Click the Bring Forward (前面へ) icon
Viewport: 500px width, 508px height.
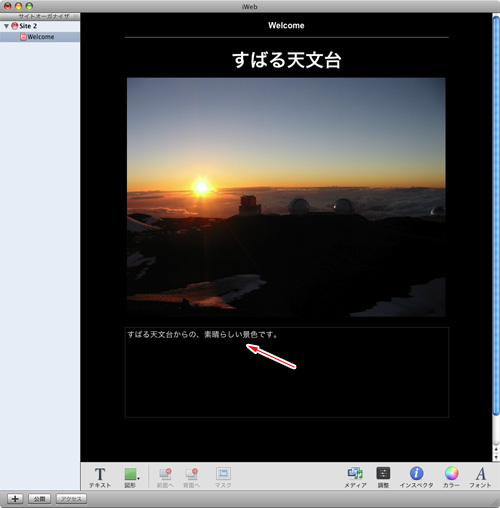pos(165,477)
